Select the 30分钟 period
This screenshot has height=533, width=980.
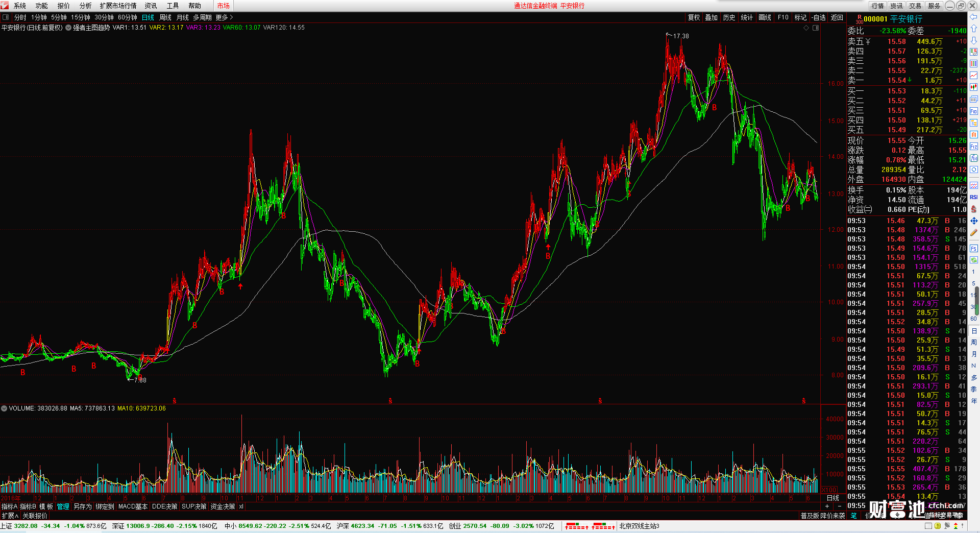point(104,17)
